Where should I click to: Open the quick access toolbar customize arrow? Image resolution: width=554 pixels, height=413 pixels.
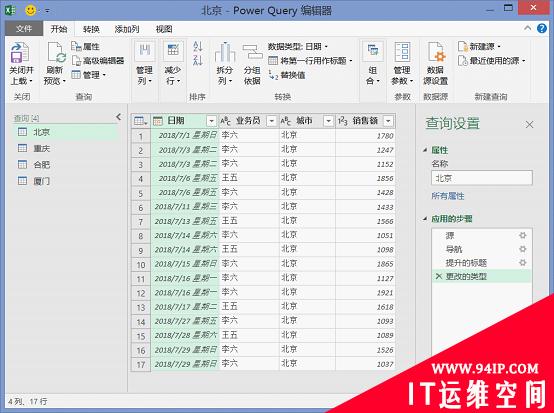coord(47,11)
